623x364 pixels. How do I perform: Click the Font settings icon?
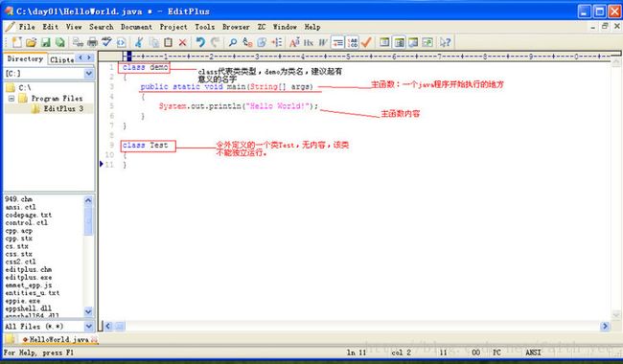click(x=294, y=42)
